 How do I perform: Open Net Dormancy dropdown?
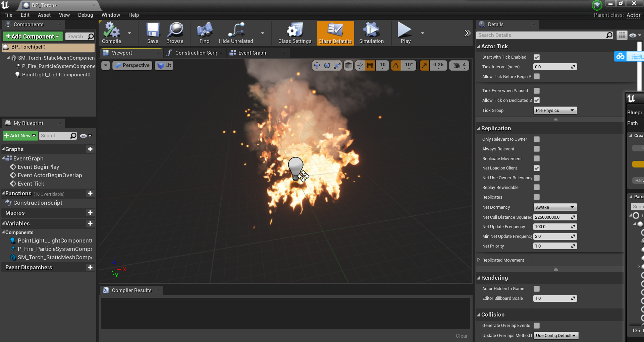pyautogui.click(x=555, y=207)
